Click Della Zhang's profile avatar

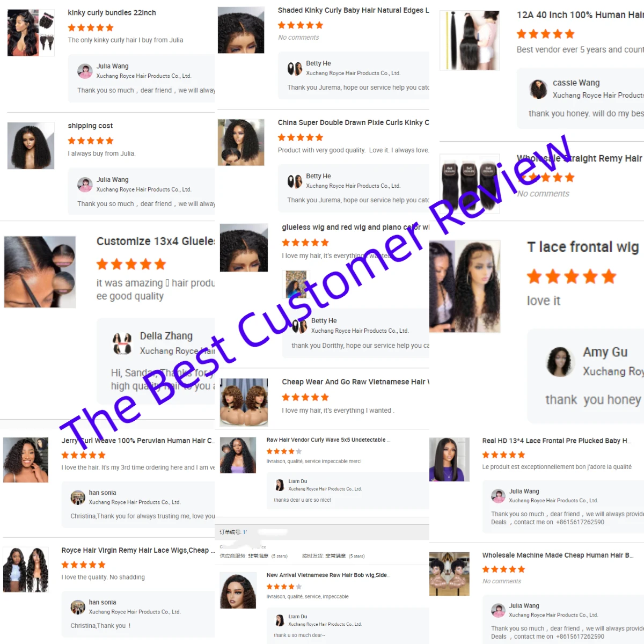122,343
